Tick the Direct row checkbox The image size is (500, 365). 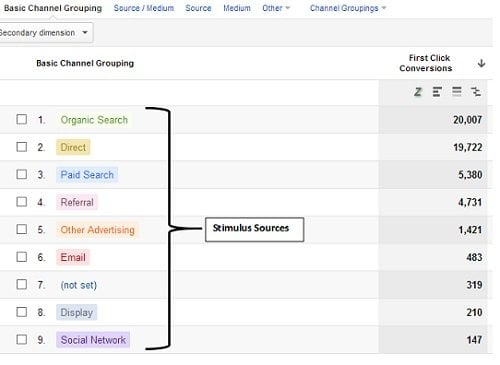click(x=22, y=147)
